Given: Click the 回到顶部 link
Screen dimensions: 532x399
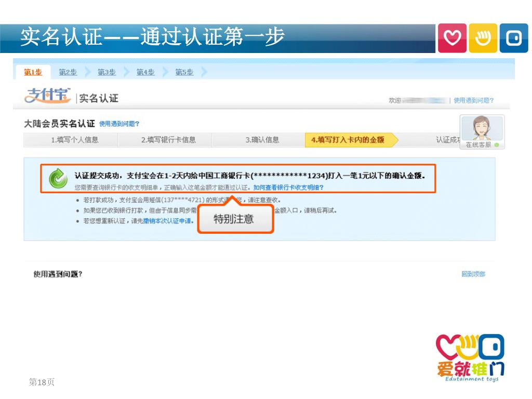Looking at the screenshot, I should pos(473,274).
